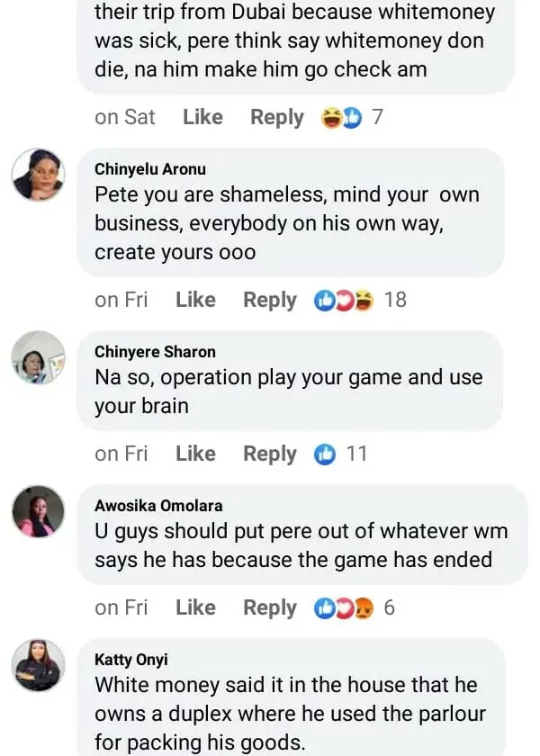The width and height of the screenshot is (540, 756).
Task: Show reaction icons on Awosika Omolara's comment
Action: [343, 608]
